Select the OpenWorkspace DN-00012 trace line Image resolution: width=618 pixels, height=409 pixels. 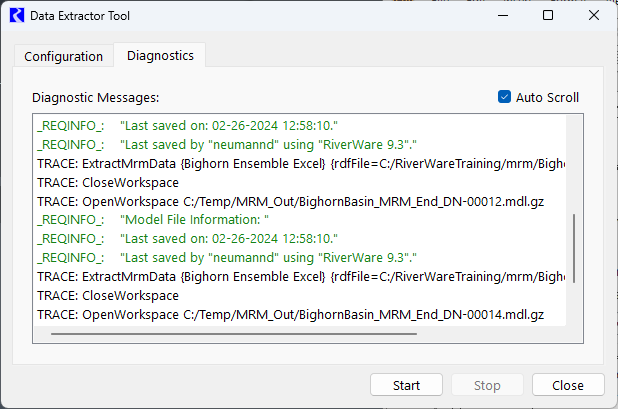[289, 201]
